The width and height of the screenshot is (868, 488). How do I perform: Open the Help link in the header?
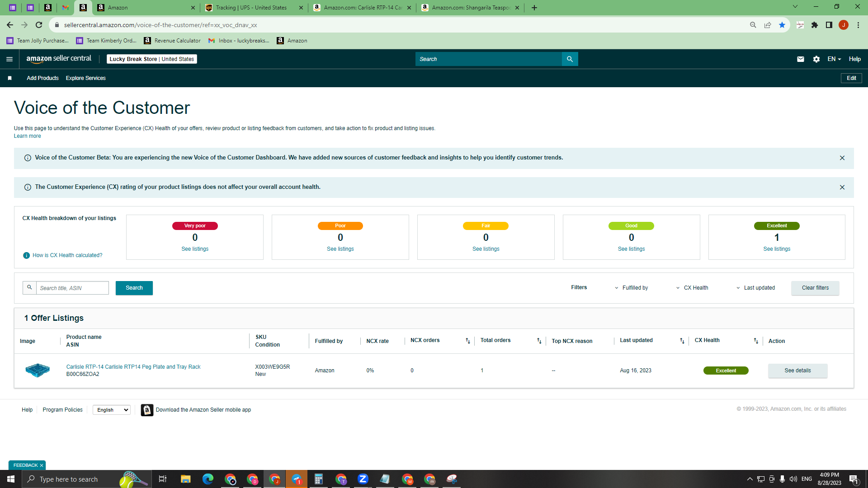(x=854, y=59)
